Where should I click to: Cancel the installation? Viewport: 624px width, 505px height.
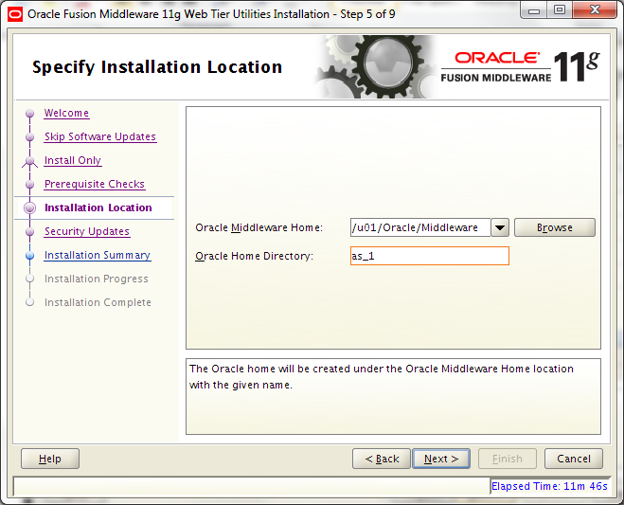573,459
